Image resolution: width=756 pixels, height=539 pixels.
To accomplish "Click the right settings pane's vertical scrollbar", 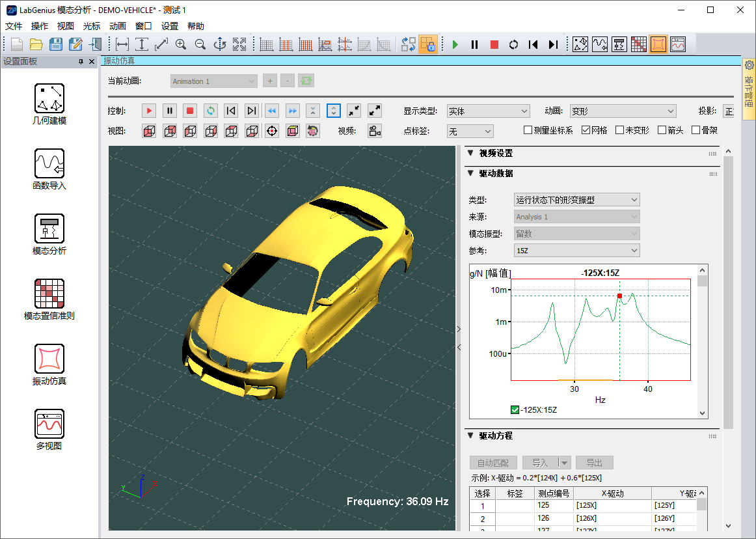I will click(728, 292).
